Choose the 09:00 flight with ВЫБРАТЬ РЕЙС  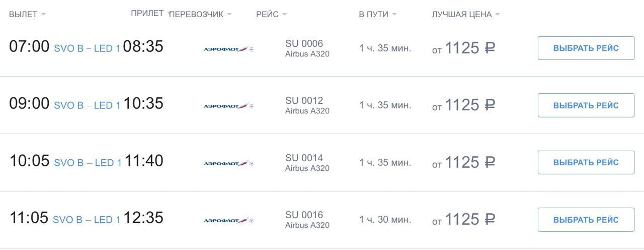[586, 105]
